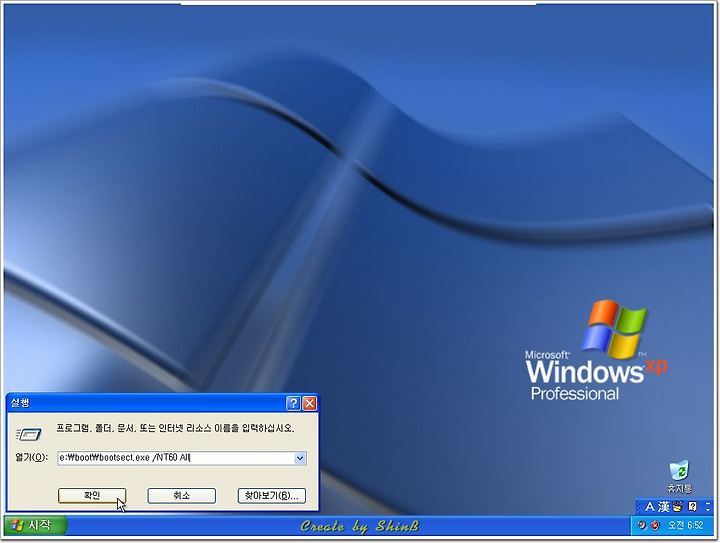Click the 취소 (Cancel) button in Run dialog
The image size is (720, 543).
click(181, 495)
